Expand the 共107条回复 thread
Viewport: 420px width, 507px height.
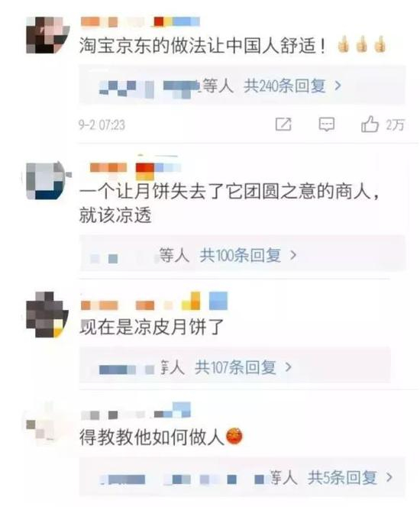pos(235,367)
